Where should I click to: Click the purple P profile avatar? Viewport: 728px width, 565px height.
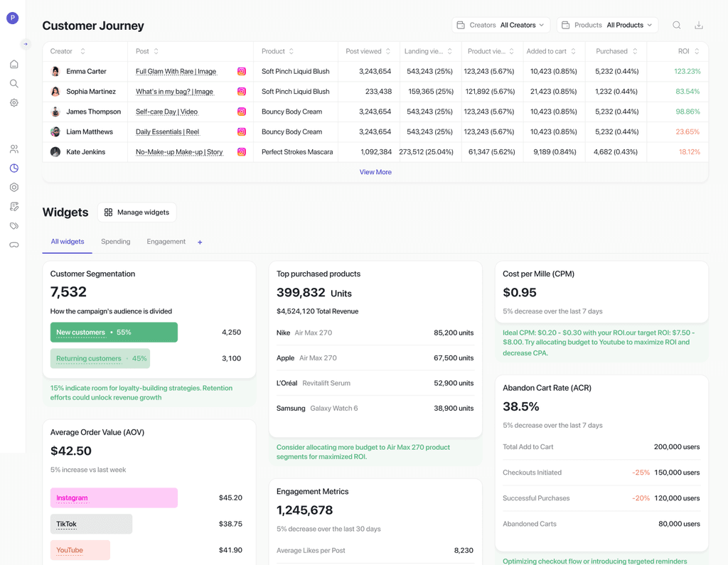pos(13,18)
